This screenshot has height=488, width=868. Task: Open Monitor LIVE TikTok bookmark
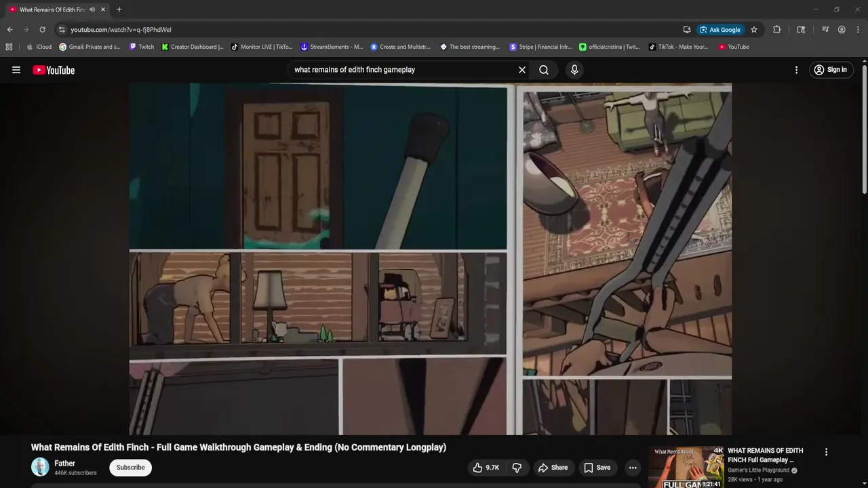[262, 47]
